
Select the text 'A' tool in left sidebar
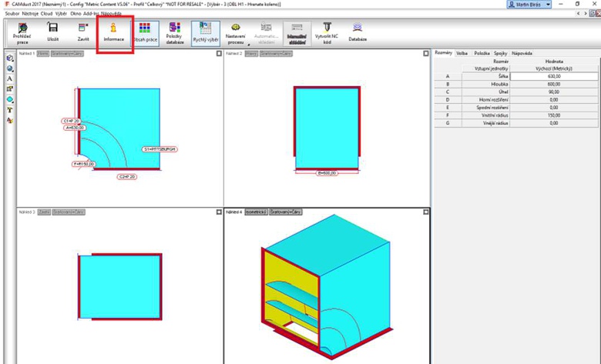click(x=9, y=78)
